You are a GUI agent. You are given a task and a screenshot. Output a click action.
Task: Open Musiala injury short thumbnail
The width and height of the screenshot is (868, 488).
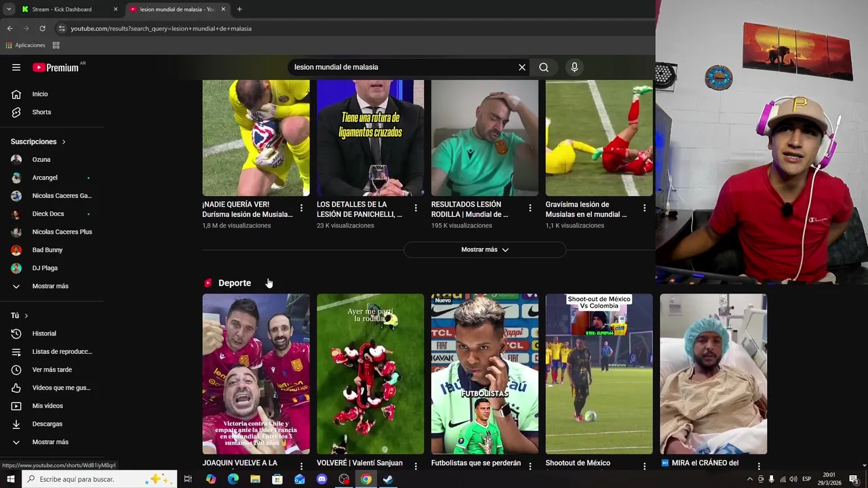[x=256, y=138]
